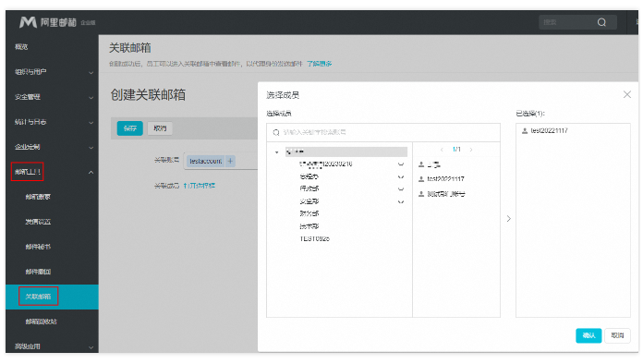Open the 发信设置 submenu item
The width and height of the screenshot is (643, 364).
tap(38, 222)
